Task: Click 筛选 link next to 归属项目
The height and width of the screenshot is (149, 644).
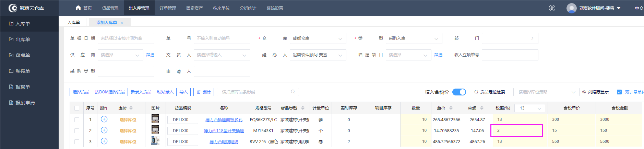Action: 438,55
